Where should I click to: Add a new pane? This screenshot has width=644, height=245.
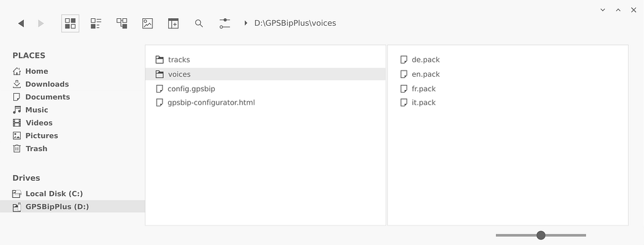173,23
